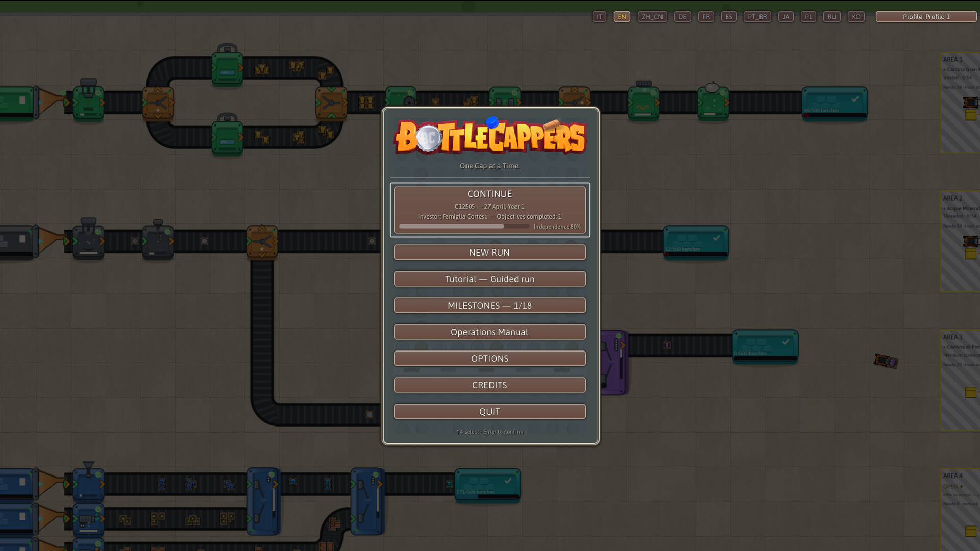
Task: Open the Profile: Profilo 1 selector
Action: [926, 17]
